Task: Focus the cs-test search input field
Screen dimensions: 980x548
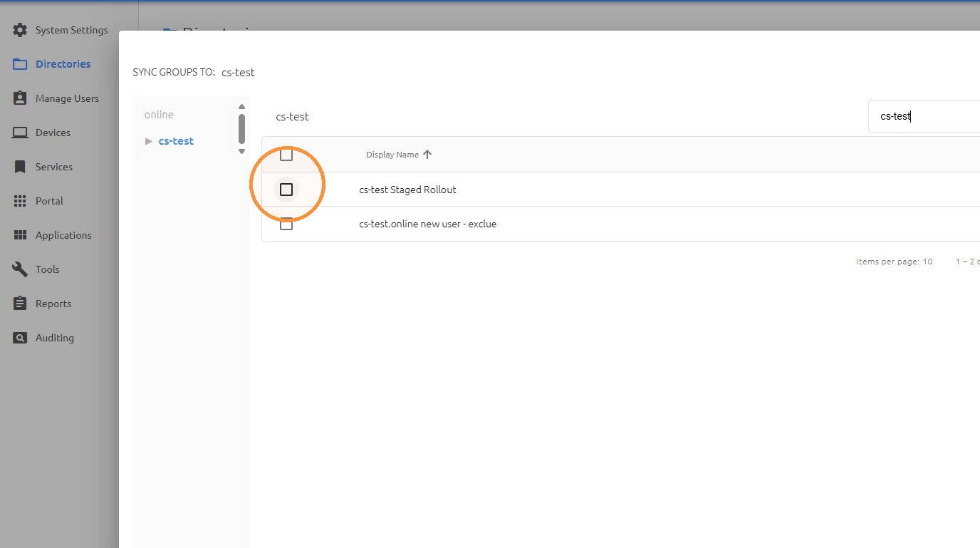Action: 924,116
